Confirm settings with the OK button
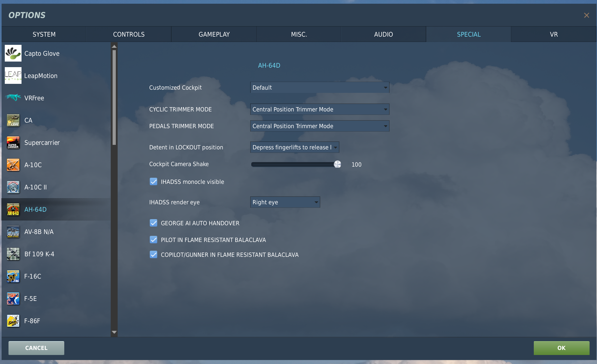 tap(561, 348)
